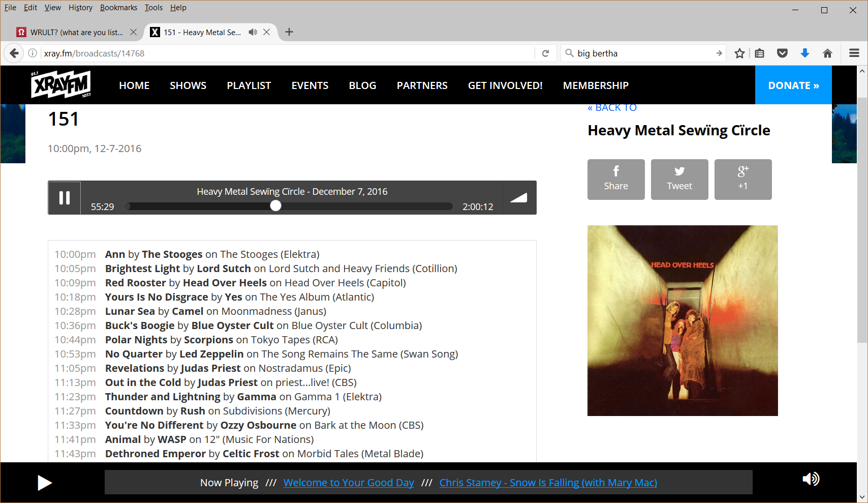
Task: Open the Bookmarks menu
Action: [x=118, y=8]
